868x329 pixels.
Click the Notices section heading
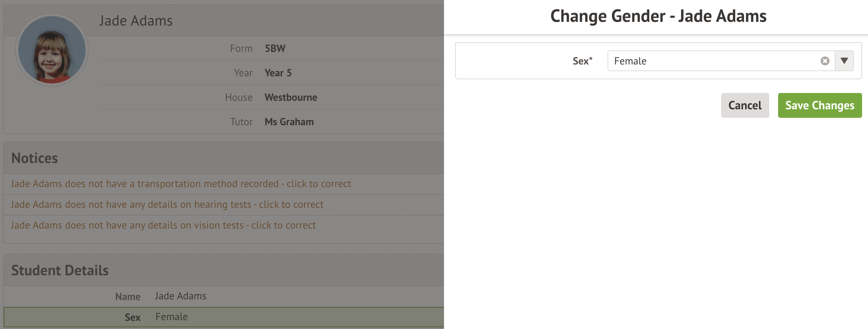point(35,159)
